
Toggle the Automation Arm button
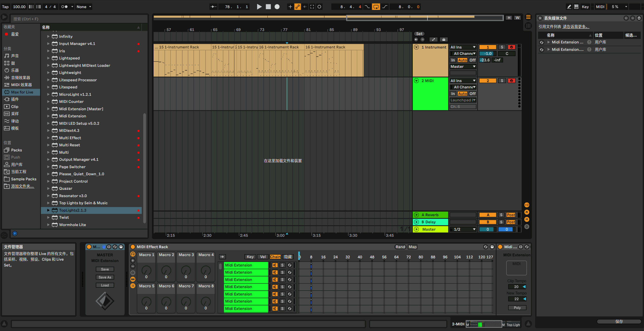click(x=298, y=7)
